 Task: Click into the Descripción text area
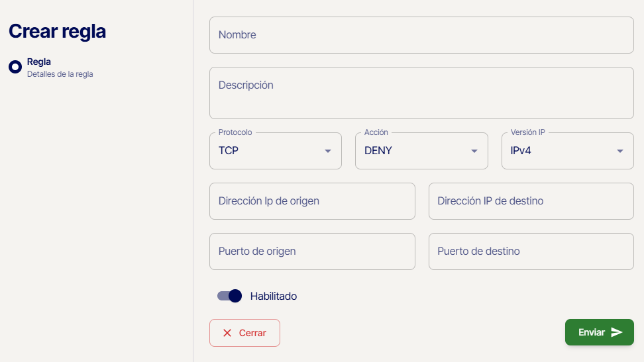tap(421, 93)
